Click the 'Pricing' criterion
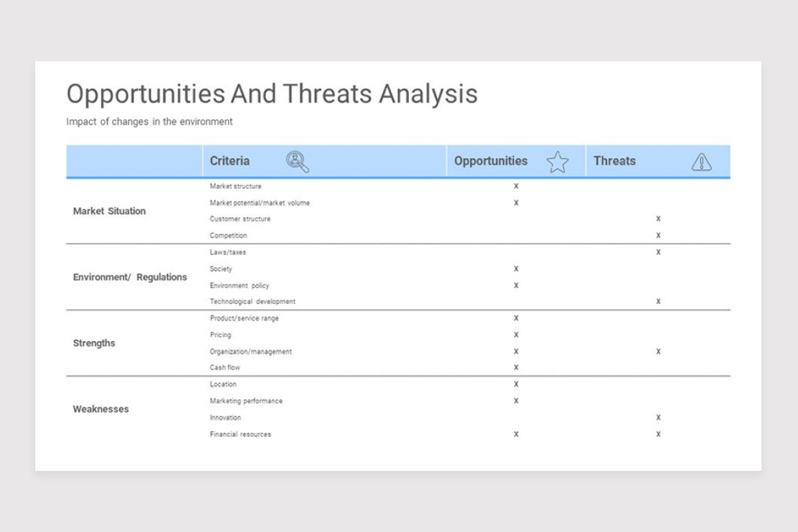Image resolution: width=798 pixels, height=532 pixels. coord(221,335)
